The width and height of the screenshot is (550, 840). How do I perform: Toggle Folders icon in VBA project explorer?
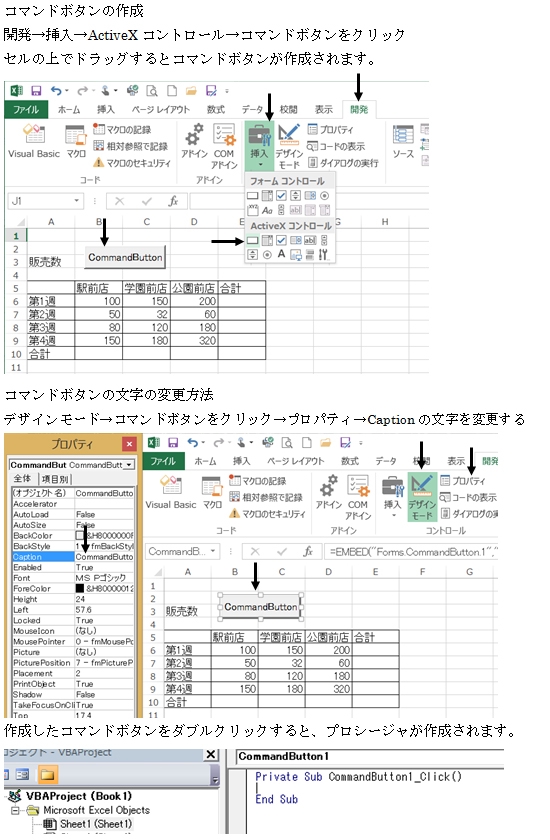coord(47,775)
